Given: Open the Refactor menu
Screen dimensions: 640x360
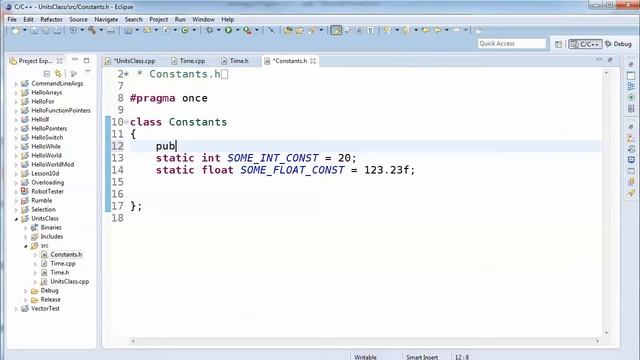Looking at the screenshot, I should [51, 19].
